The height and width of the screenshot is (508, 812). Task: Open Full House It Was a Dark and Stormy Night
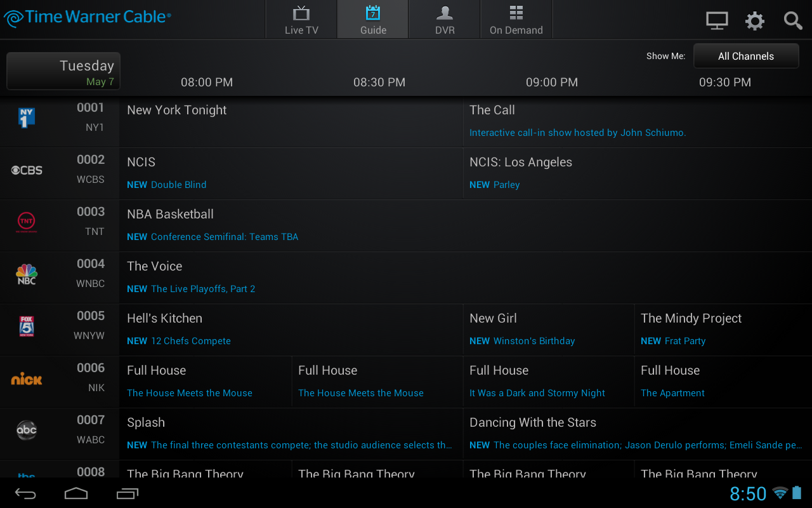pyautogui.click(x=549, y=382)
